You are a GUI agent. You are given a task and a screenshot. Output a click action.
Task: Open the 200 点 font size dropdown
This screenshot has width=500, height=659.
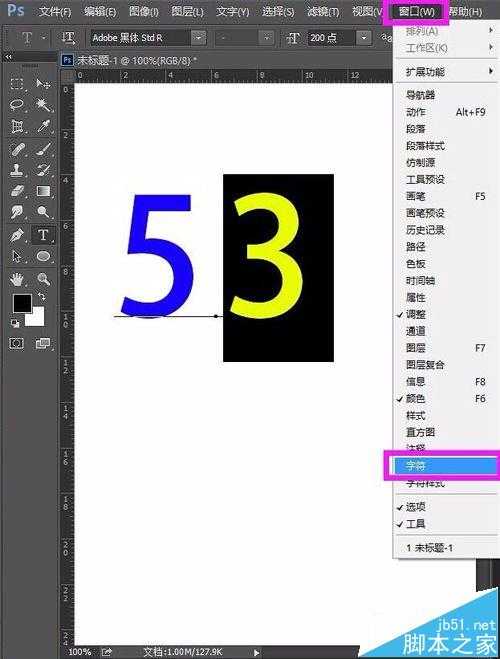point(364,38)
